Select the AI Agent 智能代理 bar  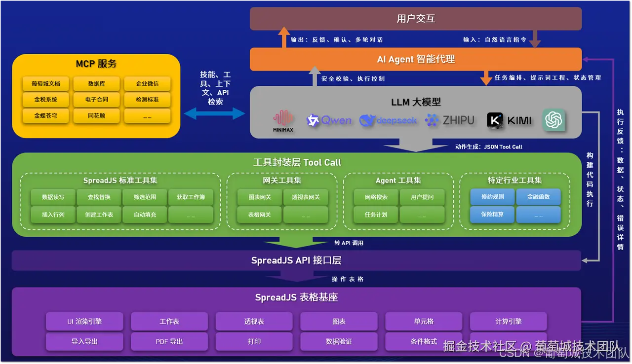tap(416, 59)
